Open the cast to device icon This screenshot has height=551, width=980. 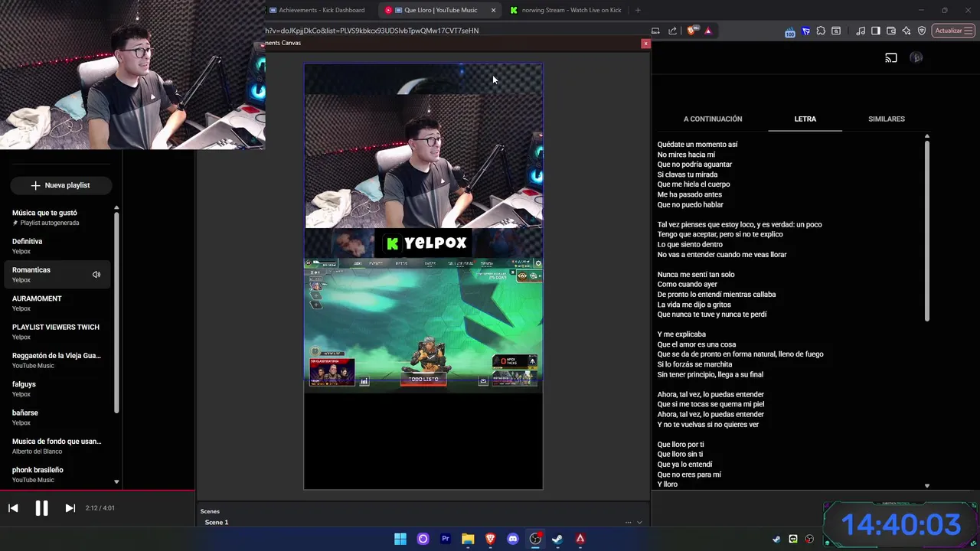tap(891, 58)
